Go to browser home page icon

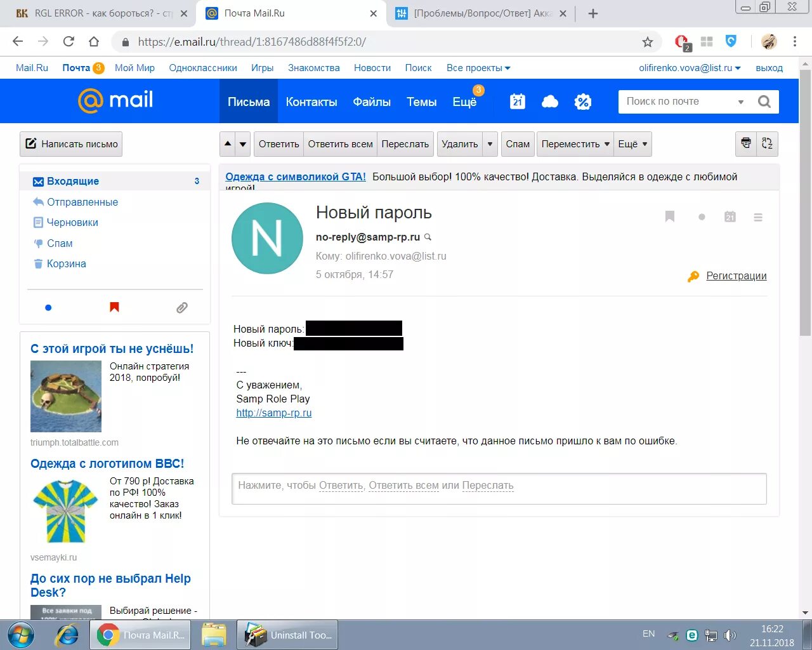(94, 42)
